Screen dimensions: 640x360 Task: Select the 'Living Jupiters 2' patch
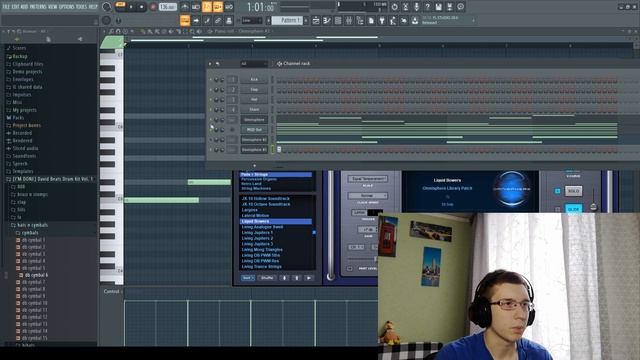coord(258,238)
